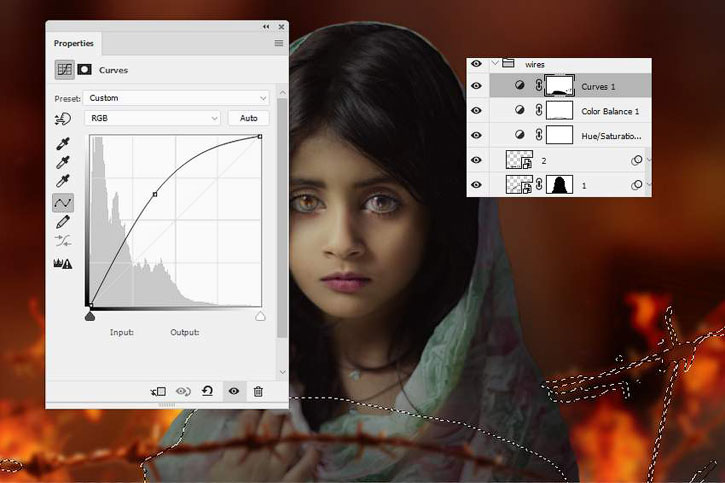This screenshot has height=483, width=725.
Task: Pick the white point eyedropper
Action: (x=63, y=181)
